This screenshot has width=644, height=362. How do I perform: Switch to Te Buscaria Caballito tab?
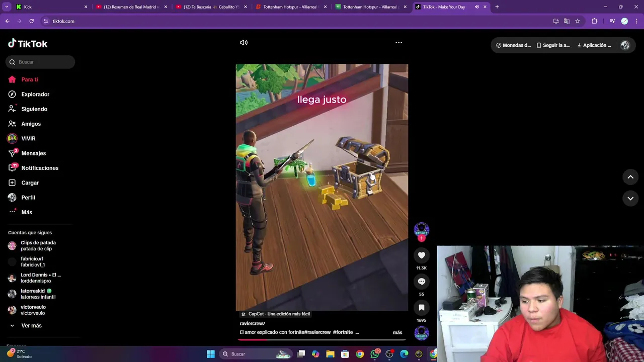(x=211, y=7)
